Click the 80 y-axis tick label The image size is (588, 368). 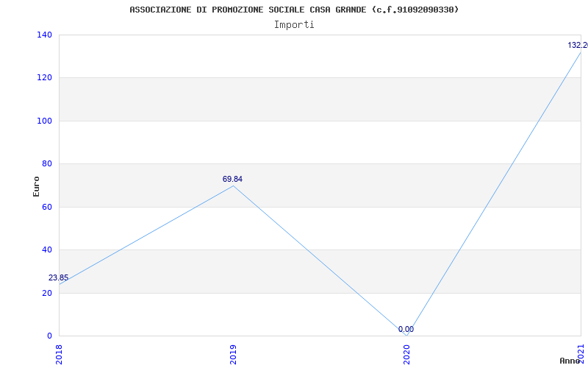(46, 163)
